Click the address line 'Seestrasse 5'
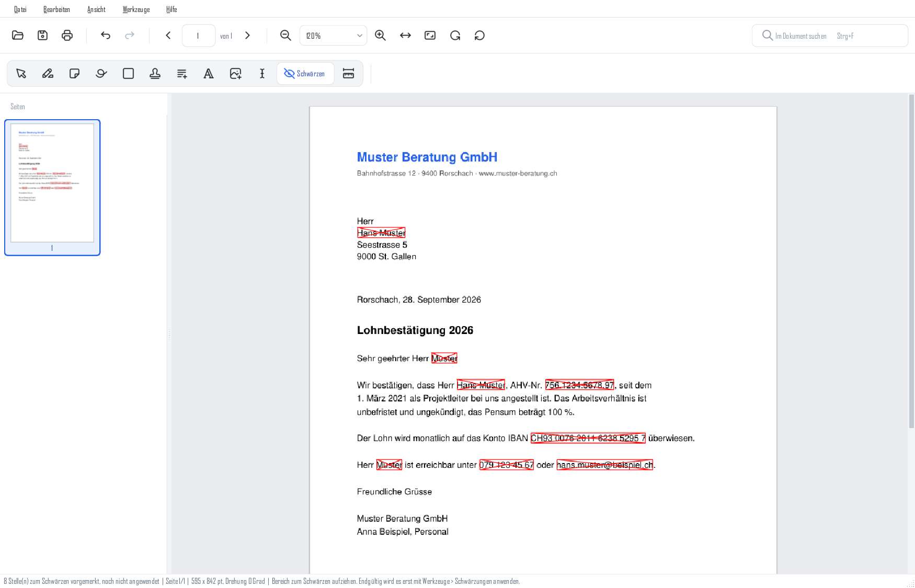Screen dimensions: 915x588 pos(382,245)
